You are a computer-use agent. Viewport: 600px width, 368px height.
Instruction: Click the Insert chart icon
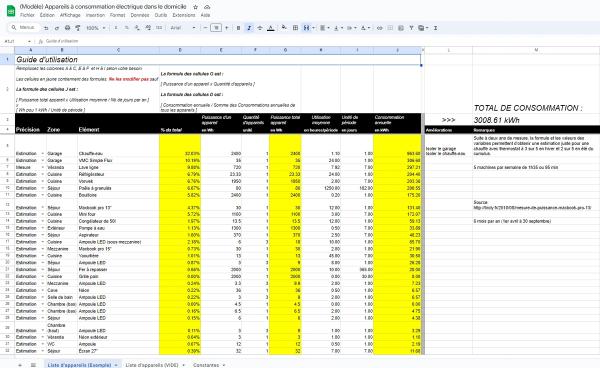(401, 28)
